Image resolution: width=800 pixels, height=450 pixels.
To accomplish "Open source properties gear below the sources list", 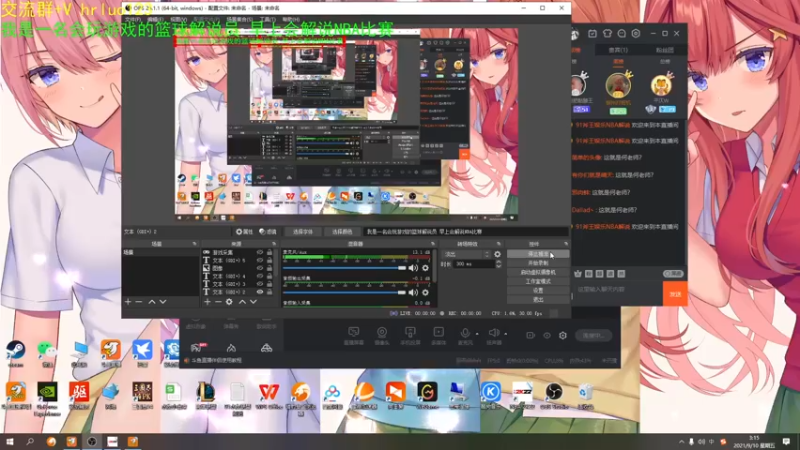I will tap(229, 302).
